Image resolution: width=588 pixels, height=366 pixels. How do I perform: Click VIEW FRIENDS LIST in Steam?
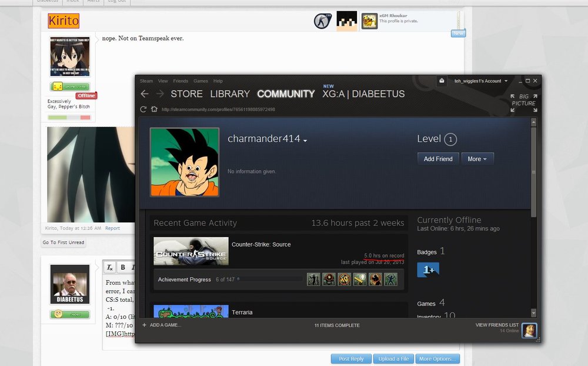(x=497, y=325)
